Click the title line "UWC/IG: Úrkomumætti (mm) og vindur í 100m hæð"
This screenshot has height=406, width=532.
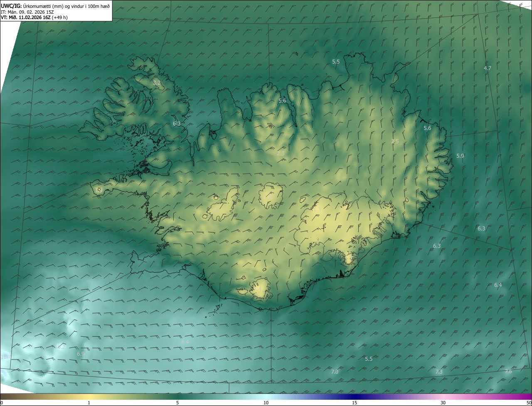[56, 6]
